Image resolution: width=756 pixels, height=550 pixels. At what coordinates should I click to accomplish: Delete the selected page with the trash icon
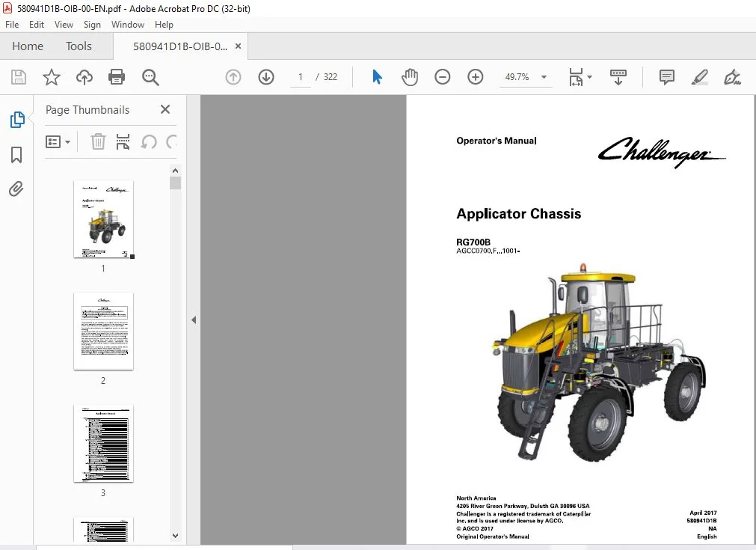98,142
